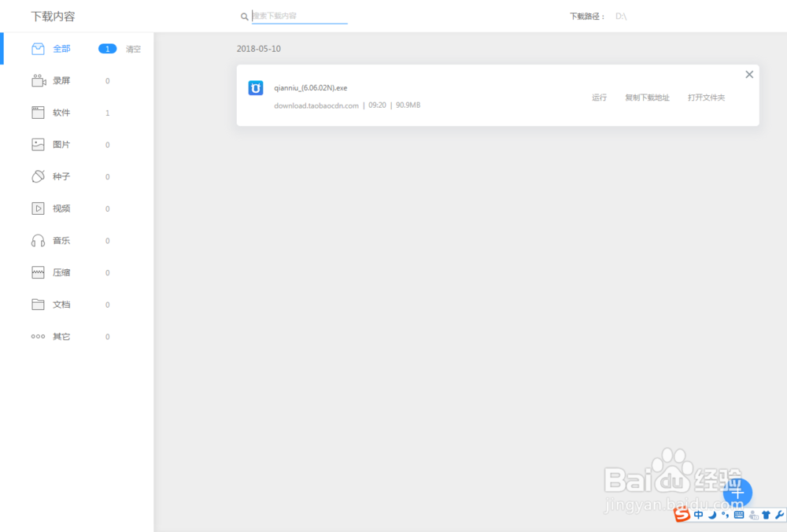The image size is (787, 532).
Task: Select the 录屏 category label
Action: coord(61,81)
